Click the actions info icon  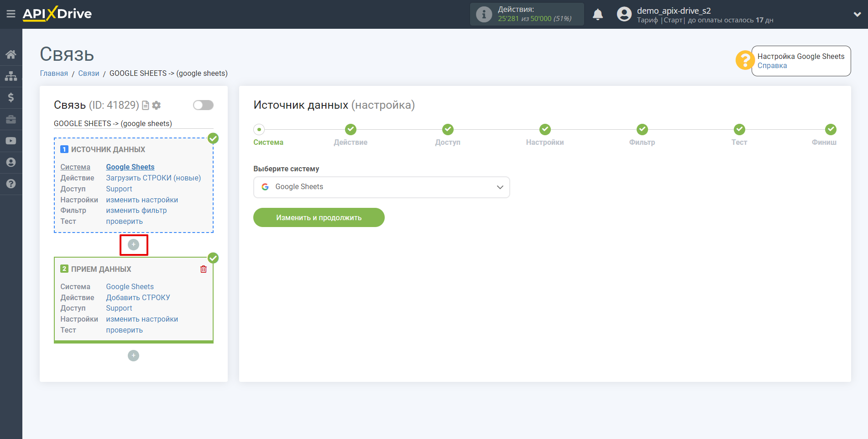point(484,14)
